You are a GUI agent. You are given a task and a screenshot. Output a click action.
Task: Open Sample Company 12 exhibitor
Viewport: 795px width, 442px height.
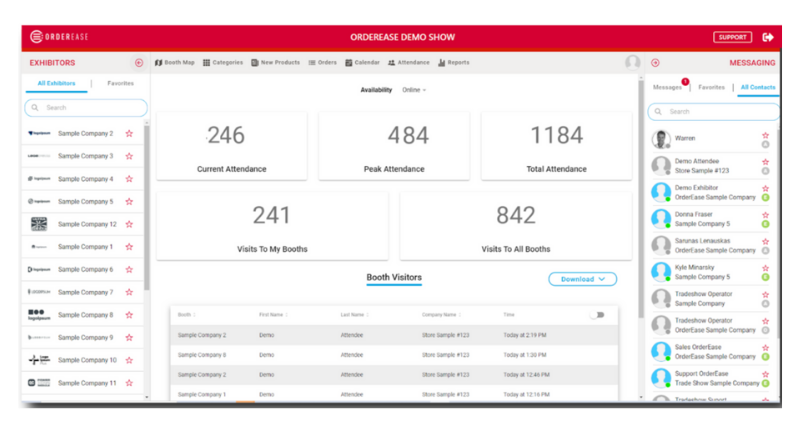81,224
